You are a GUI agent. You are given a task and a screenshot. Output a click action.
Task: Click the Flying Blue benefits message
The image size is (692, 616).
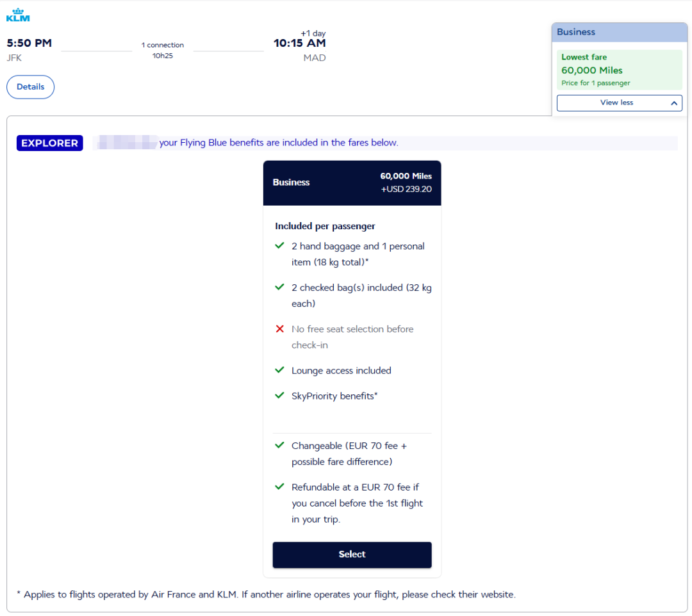point(279,143)
